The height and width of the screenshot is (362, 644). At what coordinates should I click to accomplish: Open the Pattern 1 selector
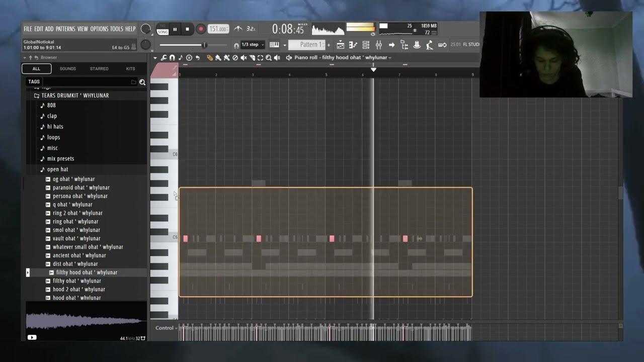[306, 45]
